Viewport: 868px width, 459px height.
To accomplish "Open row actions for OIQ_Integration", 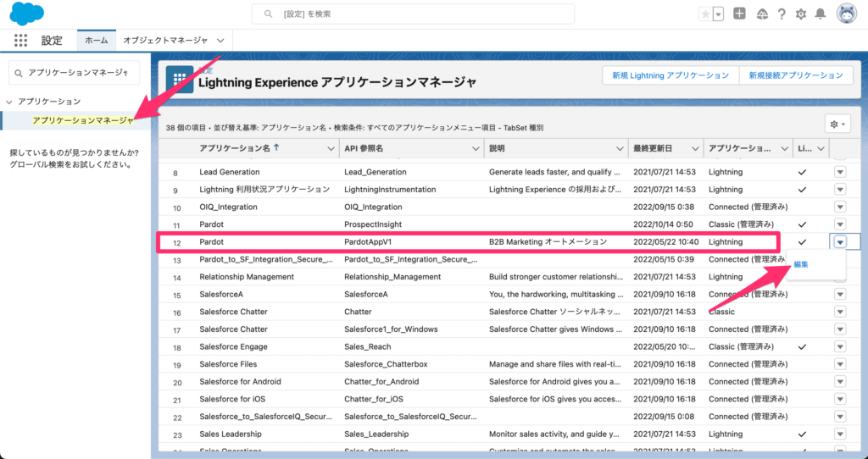I will coord(840,207).
